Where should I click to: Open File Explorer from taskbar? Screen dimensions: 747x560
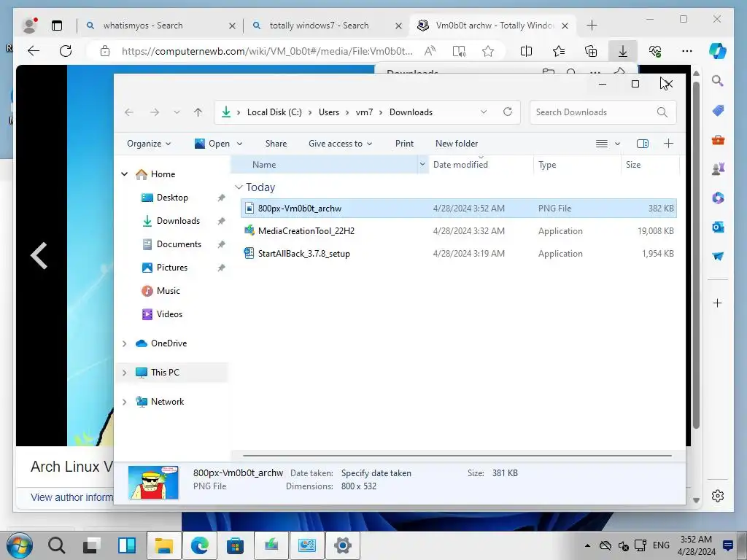pos(163,545)
